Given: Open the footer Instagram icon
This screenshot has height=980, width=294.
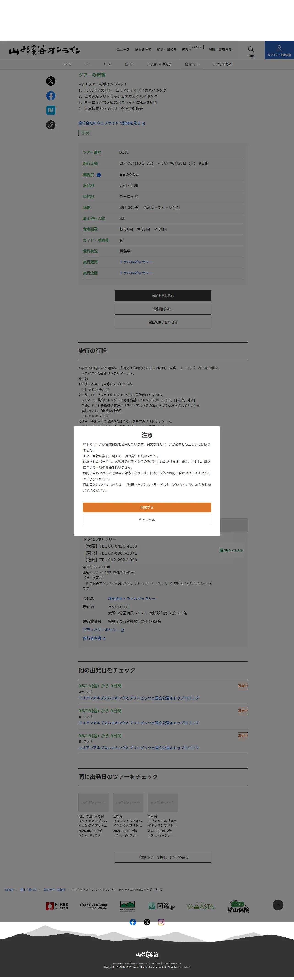Looking at the screenshot, I should [161, 922].
